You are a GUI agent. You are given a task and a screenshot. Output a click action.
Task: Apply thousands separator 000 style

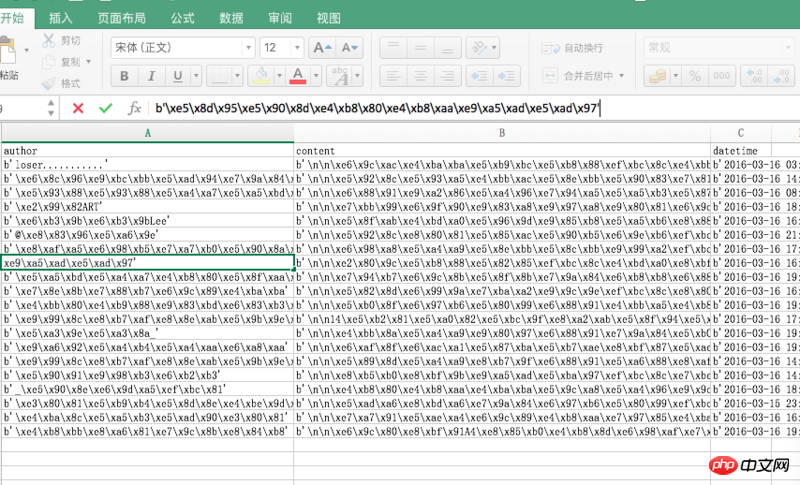tap(722, 76)
